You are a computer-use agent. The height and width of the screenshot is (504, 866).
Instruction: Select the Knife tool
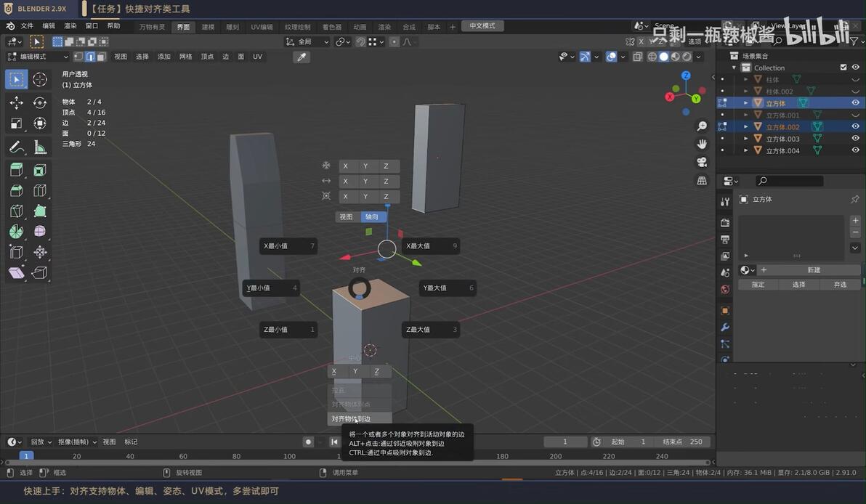[x=17, y=211]
